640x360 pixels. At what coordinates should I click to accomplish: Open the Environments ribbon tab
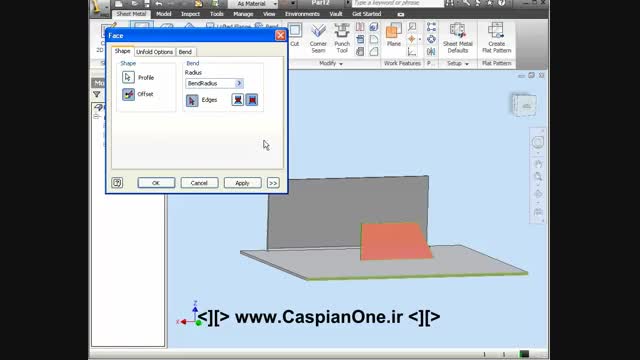(x=302, y=14)
